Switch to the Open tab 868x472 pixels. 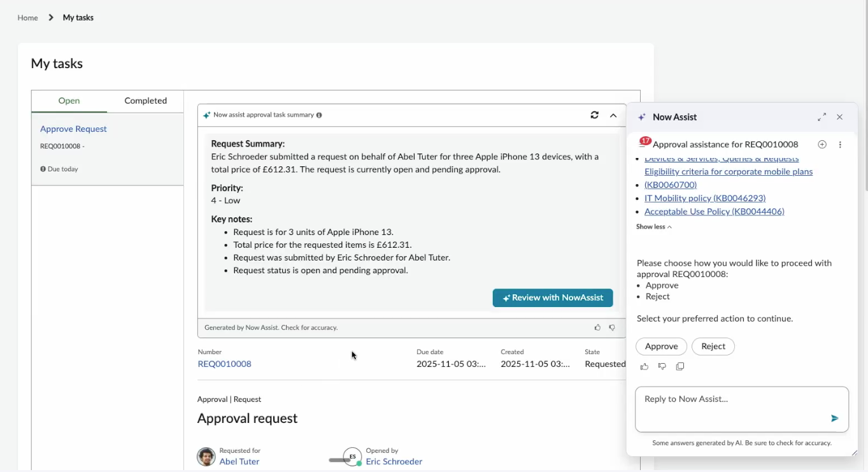[x=69, y=101]
